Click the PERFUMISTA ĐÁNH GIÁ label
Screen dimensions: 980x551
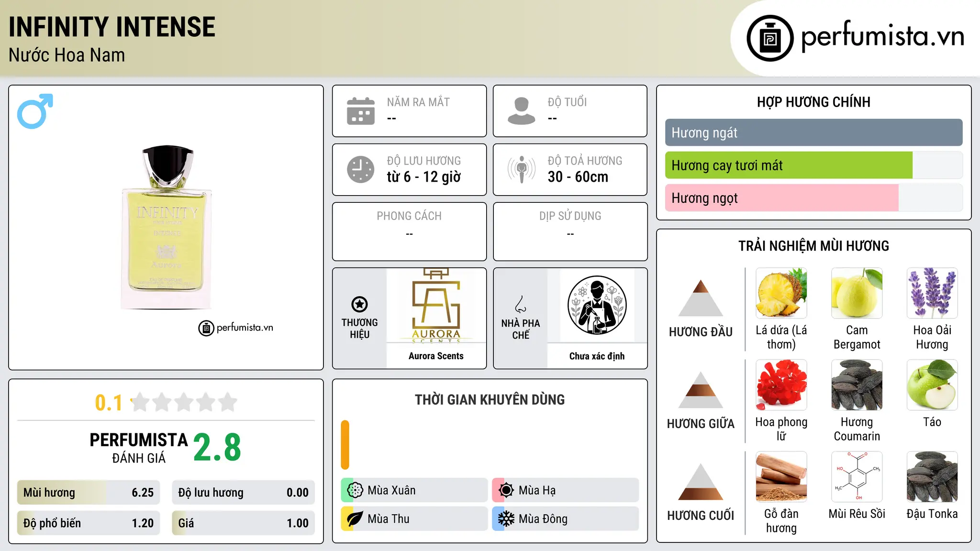(139, 448)
